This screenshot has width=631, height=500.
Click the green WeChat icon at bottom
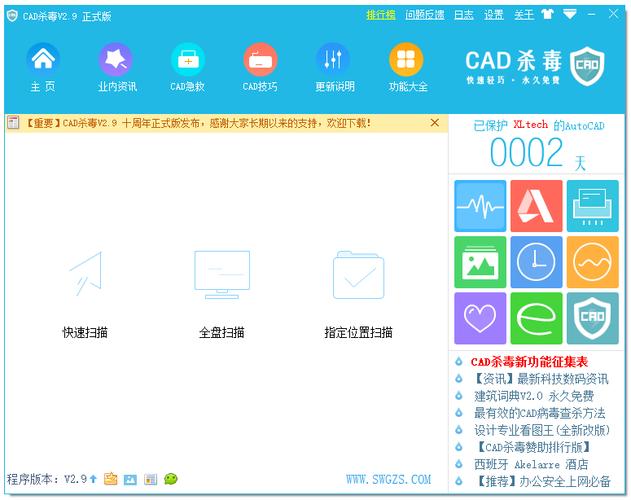[171, 479]
